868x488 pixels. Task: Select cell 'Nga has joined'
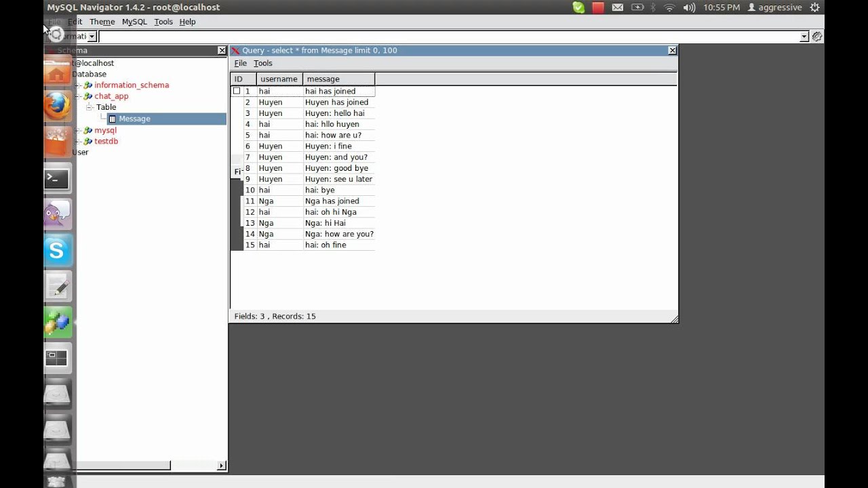pyautogui.click(x=338, y=201)
